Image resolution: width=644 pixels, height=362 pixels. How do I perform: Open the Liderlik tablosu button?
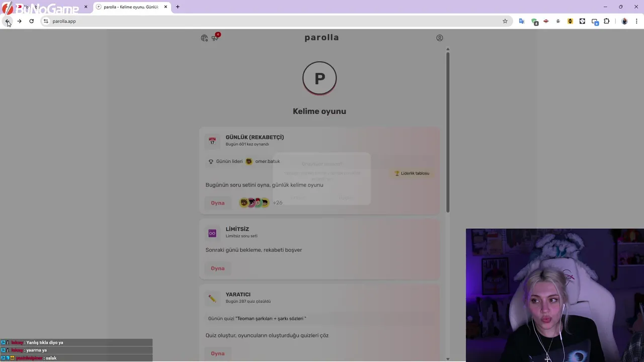coord(412,173)
